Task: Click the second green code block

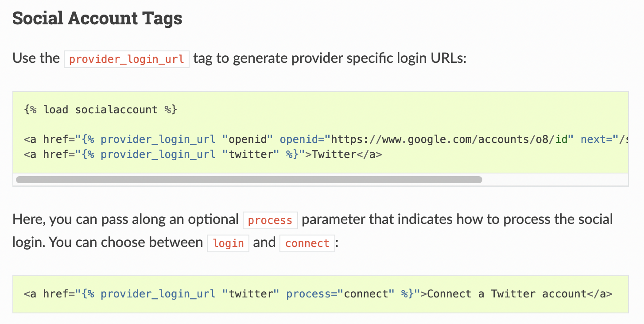Action: 321,294
